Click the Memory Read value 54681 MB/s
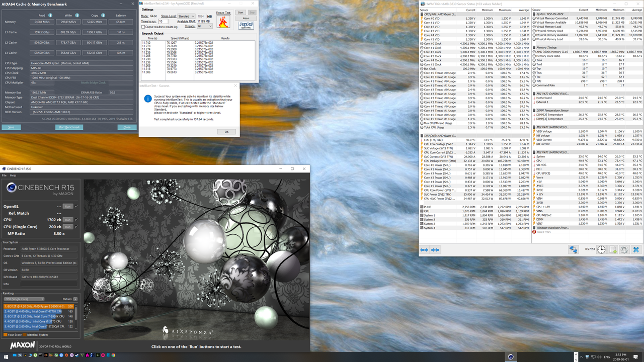 coord(42,22)
